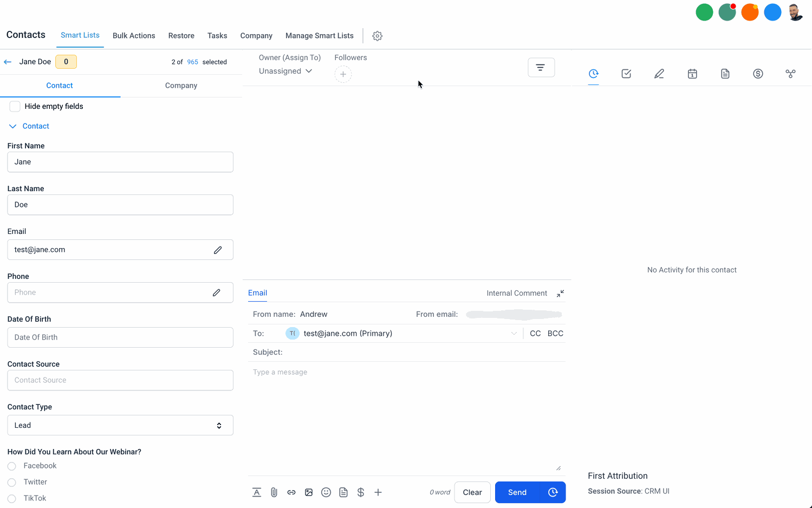812x508 pixels.
Task: Insert a template with the document icon
Action: click(x=343, y=492)
